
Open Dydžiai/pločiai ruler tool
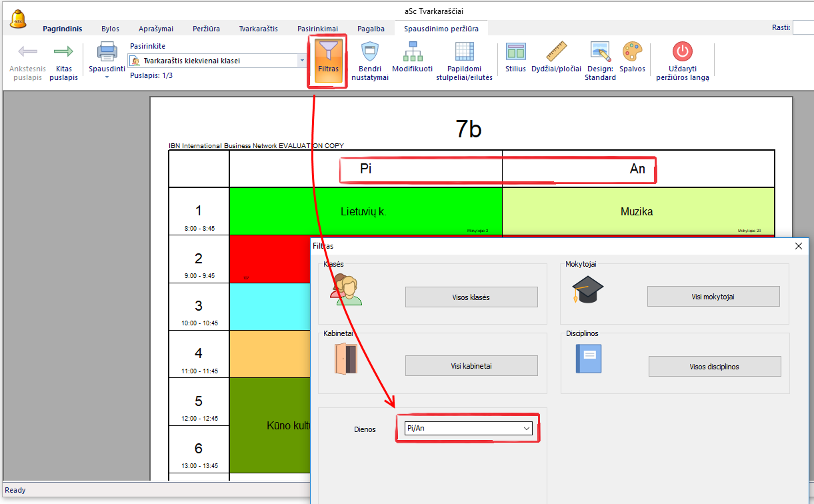click(x=556, y=52)
